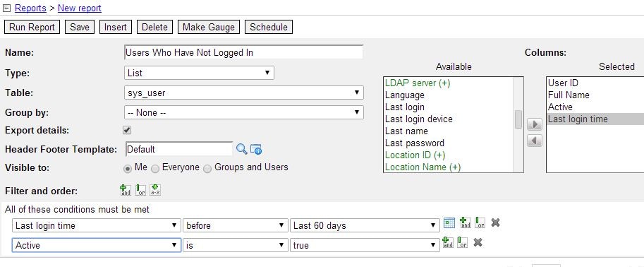Click the Insert button
This screenshot has height=267, width=644.
click(116, 27)
